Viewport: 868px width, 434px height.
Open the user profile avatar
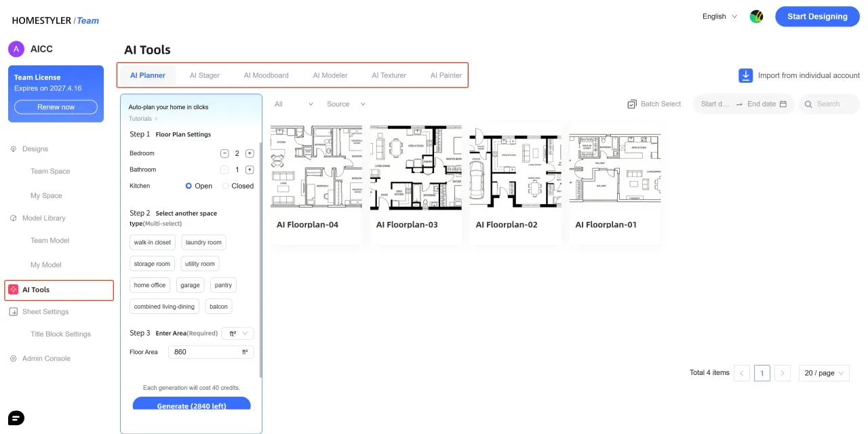[757, 16]
